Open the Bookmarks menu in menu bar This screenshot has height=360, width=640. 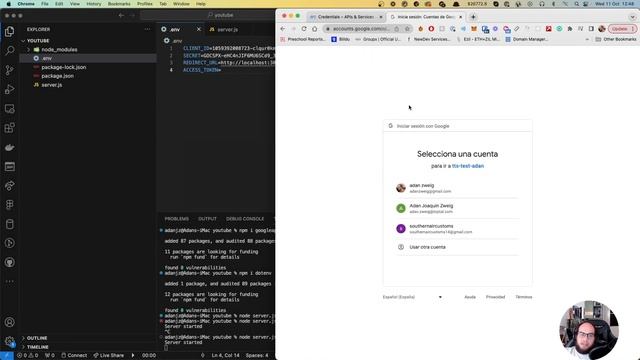pos(119,4)
